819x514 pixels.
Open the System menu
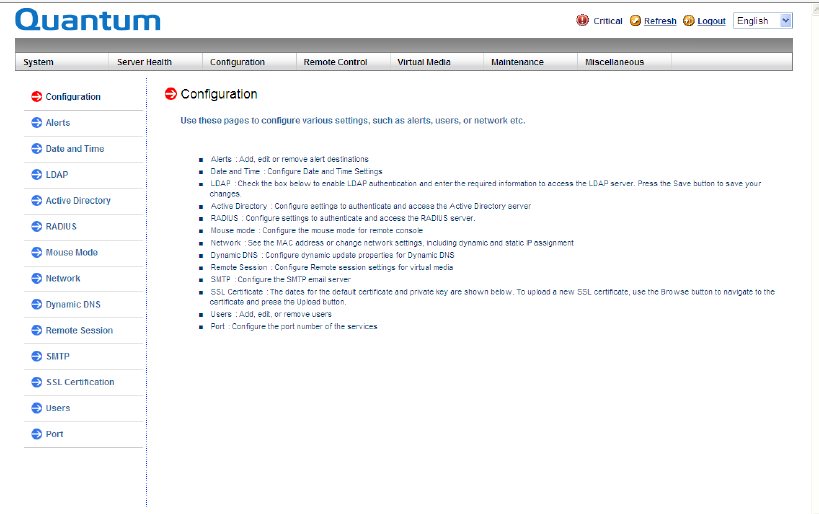(38, 62)
